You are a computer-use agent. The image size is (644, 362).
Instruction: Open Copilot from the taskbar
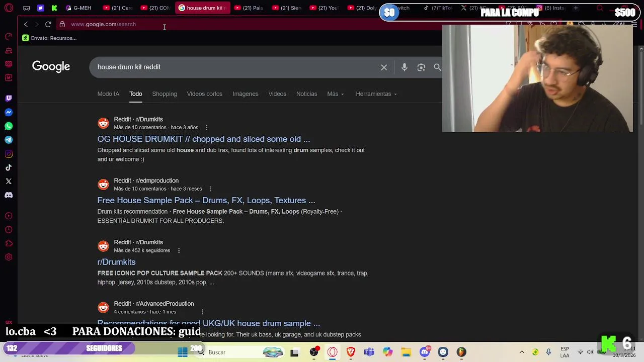click(x=387, y=352)
